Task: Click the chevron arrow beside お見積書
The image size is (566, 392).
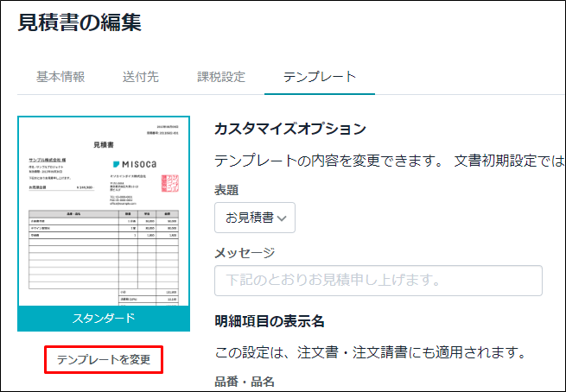Action: click(x=284, y=218)
